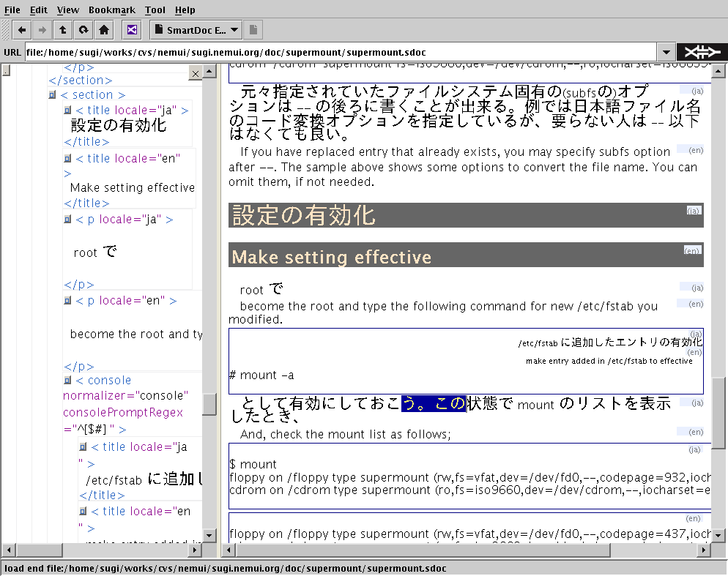Click the consolePromptRegex attribute in tree

(123, 412)
